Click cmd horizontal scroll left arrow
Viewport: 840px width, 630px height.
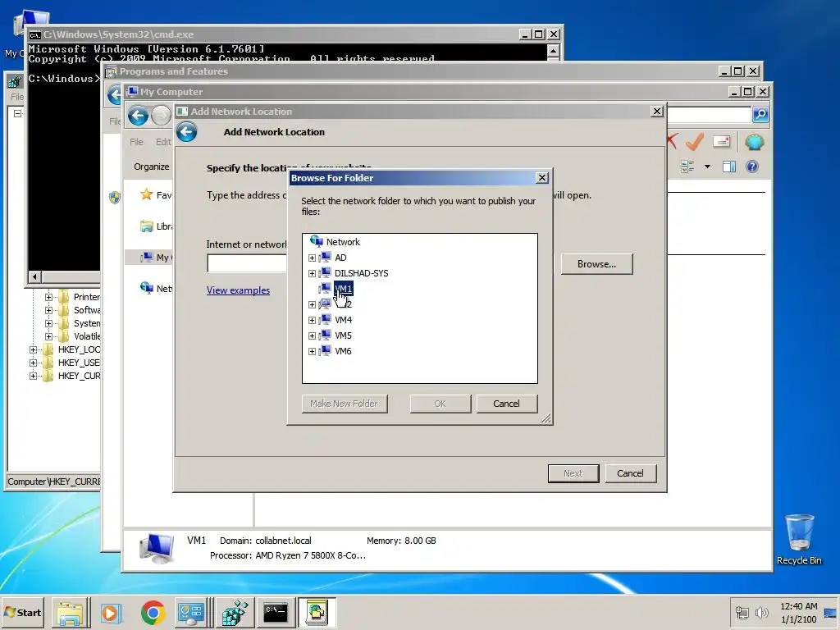tap(34, 277)
